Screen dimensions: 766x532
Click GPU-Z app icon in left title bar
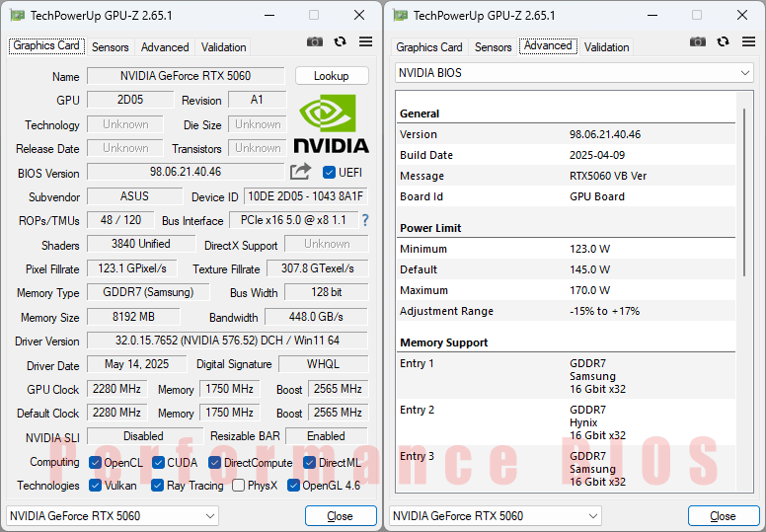pyautogui.click(x=17, y=16)
